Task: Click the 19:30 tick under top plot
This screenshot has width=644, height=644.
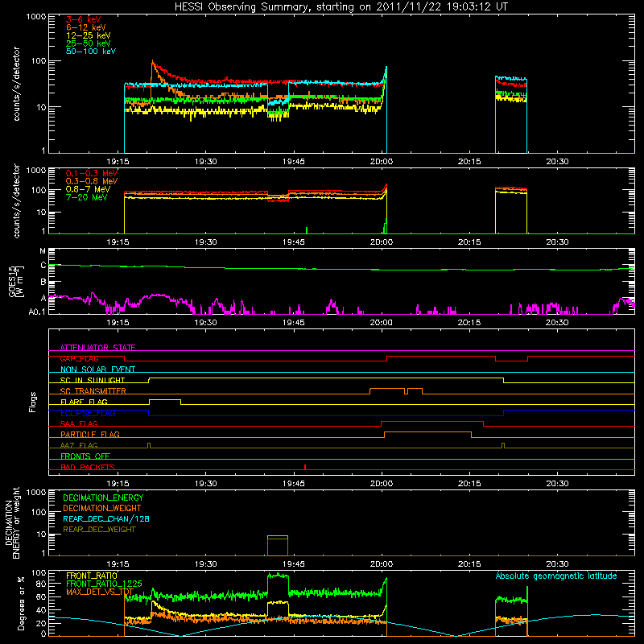Action: [206, 162]
